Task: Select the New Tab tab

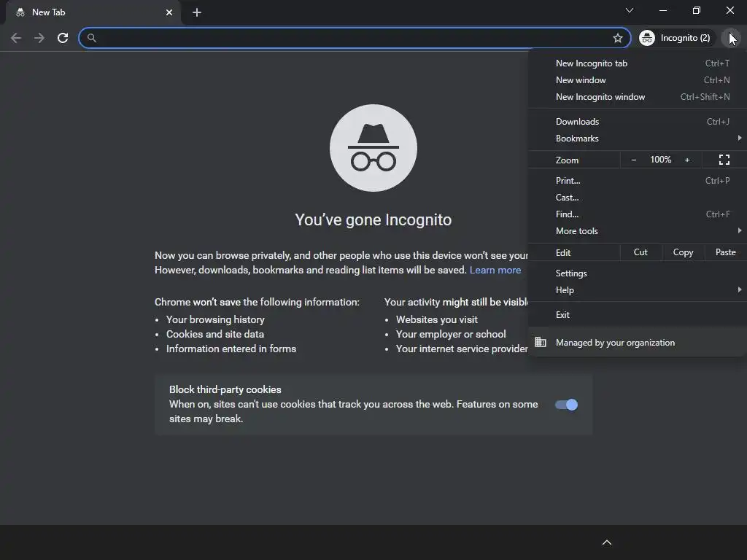Action: tap(93, 12)
